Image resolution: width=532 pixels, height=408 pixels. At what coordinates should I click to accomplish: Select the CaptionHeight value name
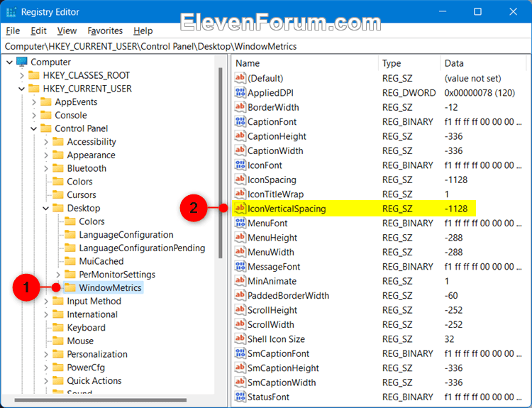[x=277, y=136]
